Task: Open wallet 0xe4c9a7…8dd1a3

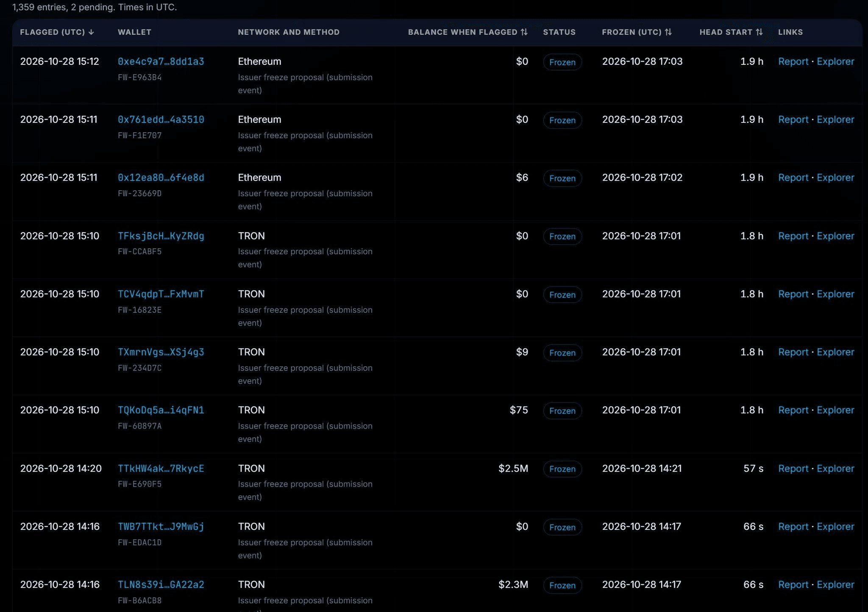Action: tap(161, 61)
